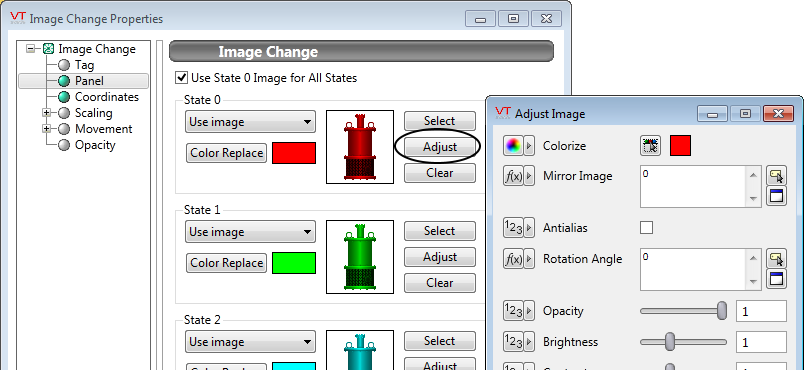
Task: Click the tag selector icon beside Mirror Image
Action: (776, 176)
